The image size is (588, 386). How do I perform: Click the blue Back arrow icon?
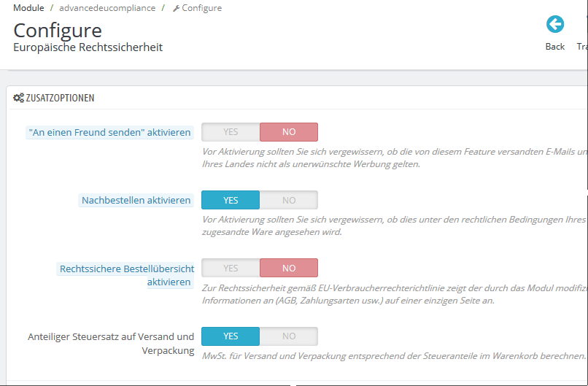coord(555,24)
